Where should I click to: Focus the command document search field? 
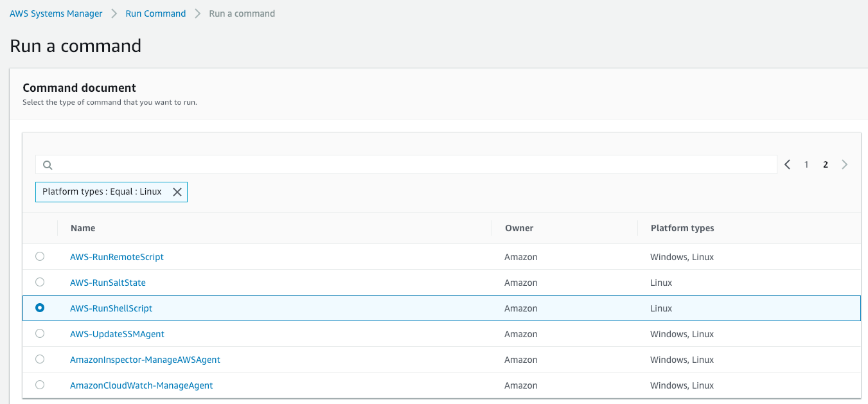point(411,165)
